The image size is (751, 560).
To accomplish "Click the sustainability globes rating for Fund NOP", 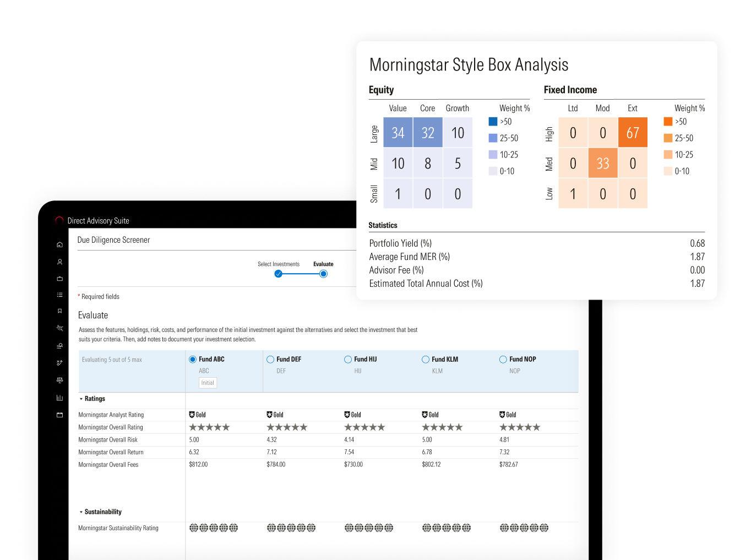I will [x=524, y=528].
